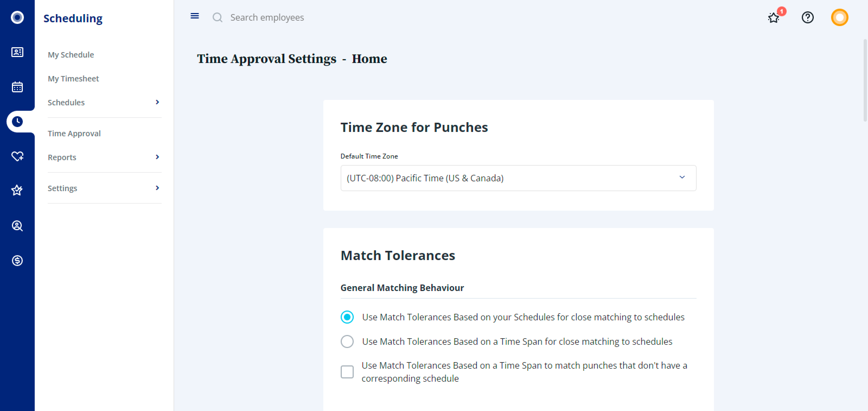The height and width of the screenshot is (411, 868).
Task: Select Time Span close matching radio option
Action: tap(347, 341)
